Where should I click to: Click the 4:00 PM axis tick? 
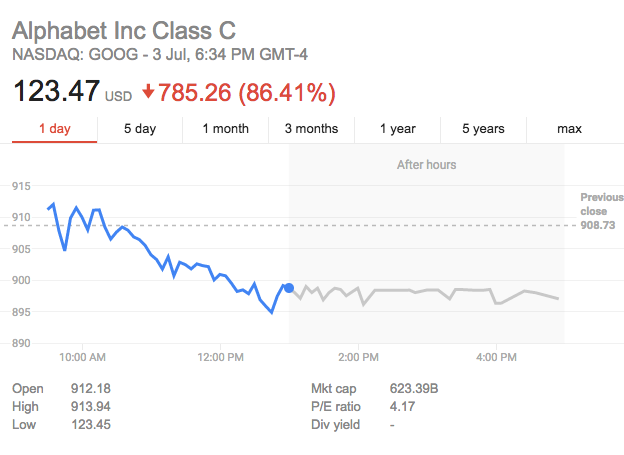(496, 357)
